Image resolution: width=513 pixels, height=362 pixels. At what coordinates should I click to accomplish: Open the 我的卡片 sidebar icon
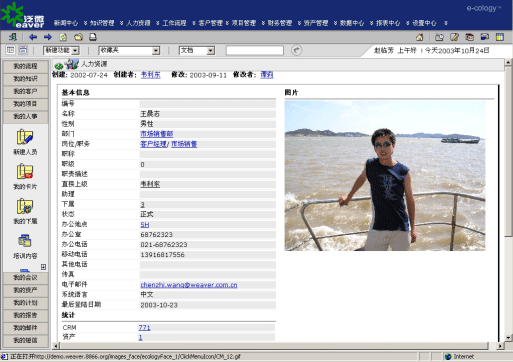click(25, 177)
